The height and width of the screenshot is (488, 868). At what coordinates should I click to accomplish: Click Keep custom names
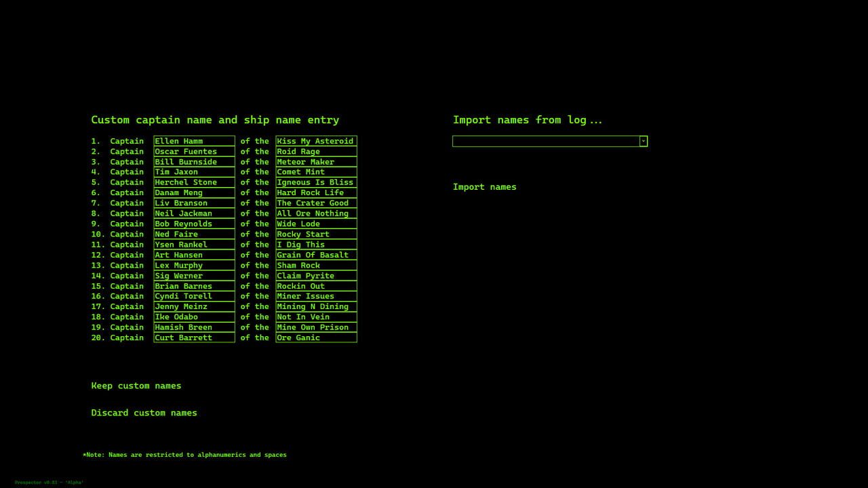coord(136,386)
